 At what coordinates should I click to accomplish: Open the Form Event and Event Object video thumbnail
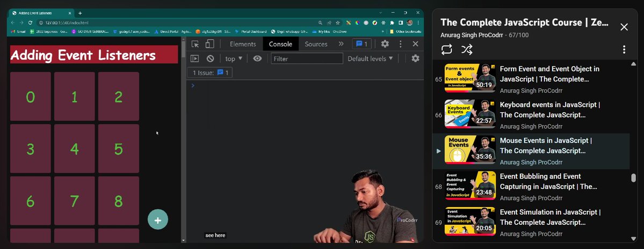click(x=470, y=78)
